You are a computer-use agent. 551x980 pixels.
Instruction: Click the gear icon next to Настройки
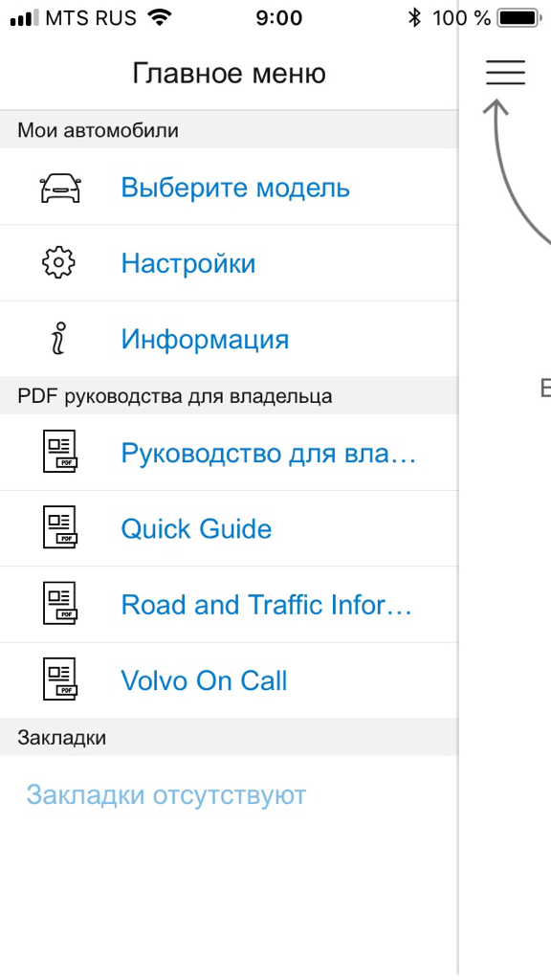[58, 263]
